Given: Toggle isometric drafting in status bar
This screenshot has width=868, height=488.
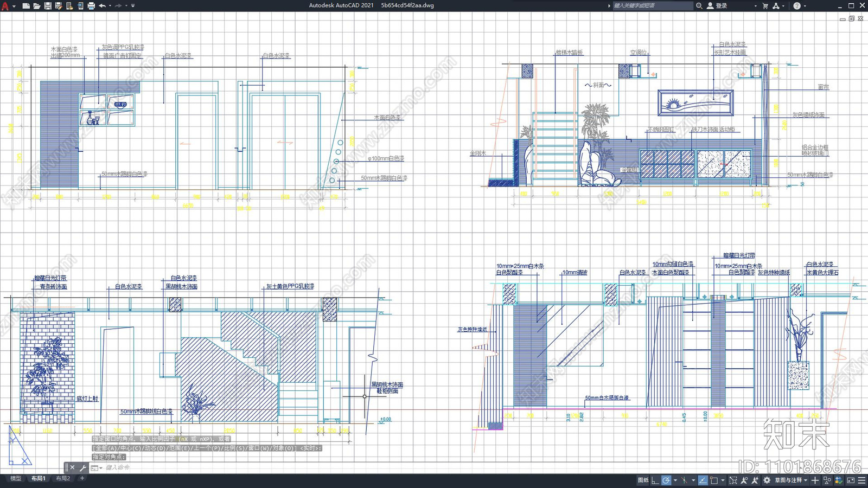Looking at the screenshot, I should click(x=684, y=480).
